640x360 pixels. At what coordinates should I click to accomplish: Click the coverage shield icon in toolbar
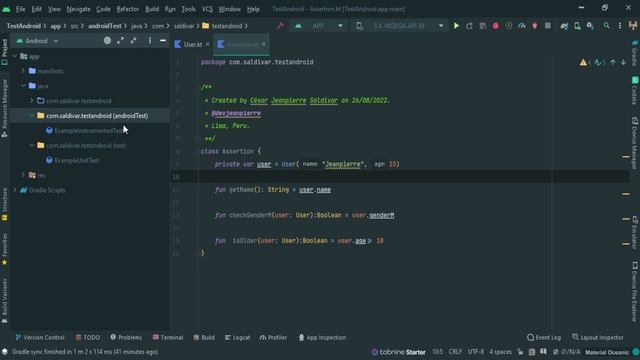pos(509,26)
